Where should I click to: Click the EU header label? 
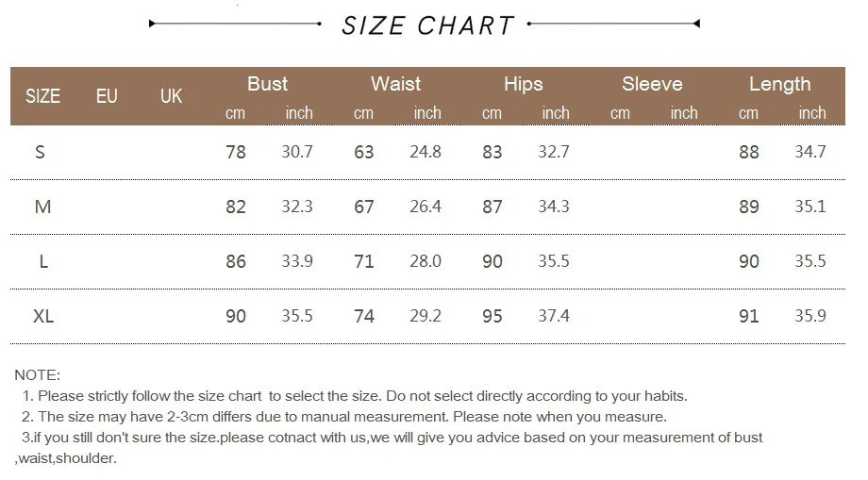(107, 96)
